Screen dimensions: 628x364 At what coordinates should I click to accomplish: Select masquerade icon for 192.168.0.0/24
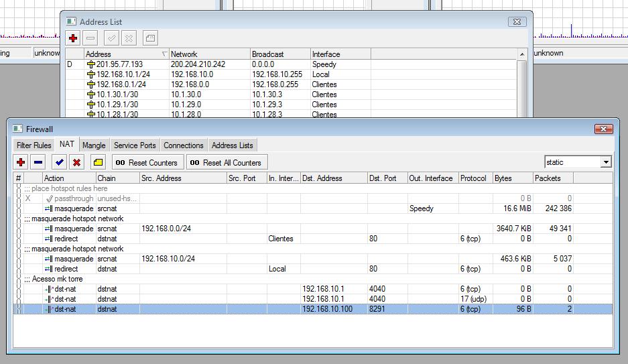coord(48,229)
